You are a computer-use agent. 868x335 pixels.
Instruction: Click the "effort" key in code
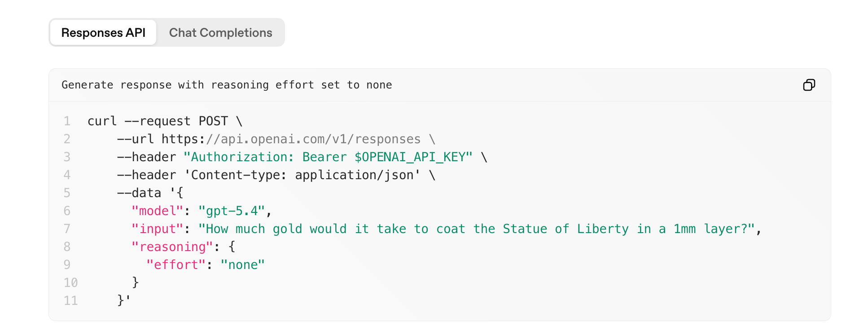(x=176, y=265)
